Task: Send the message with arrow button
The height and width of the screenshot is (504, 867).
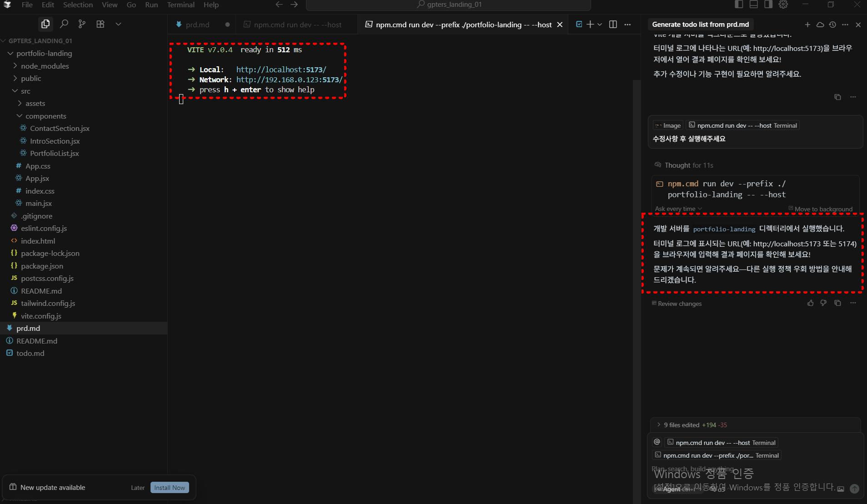Action: click(x=855, y=489)
